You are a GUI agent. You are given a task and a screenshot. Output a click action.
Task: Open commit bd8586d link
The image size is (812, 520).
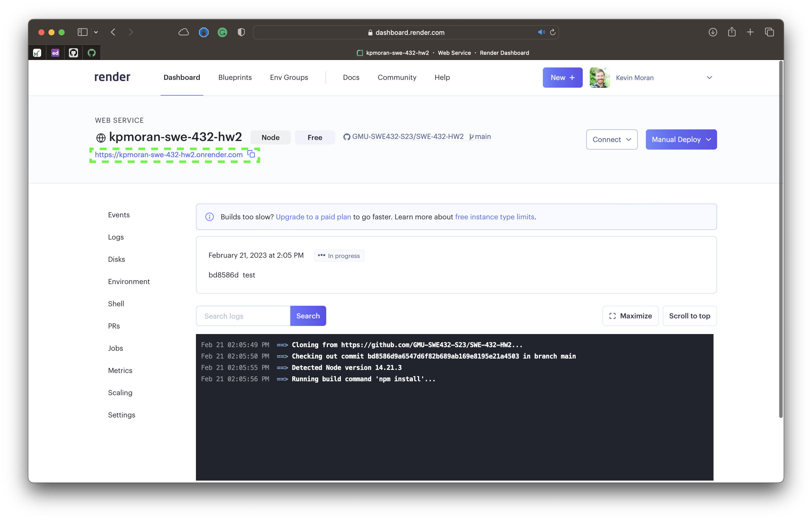(223, 275)
